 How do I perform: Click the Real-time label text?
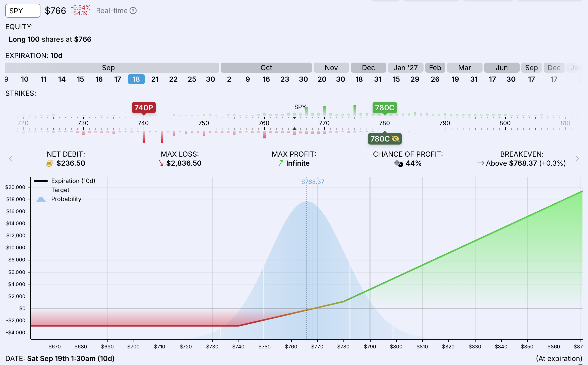pos(112,11)
